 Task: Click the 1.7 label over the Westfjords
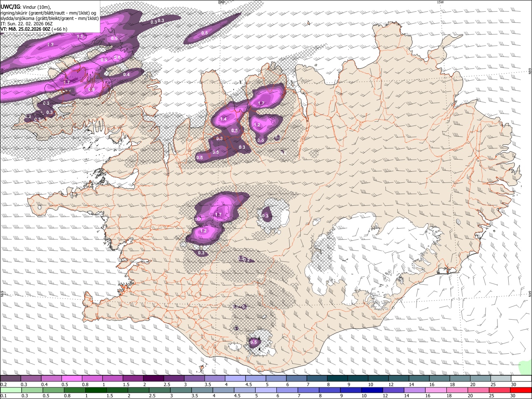pyautogui.click(x=66, y=82)
